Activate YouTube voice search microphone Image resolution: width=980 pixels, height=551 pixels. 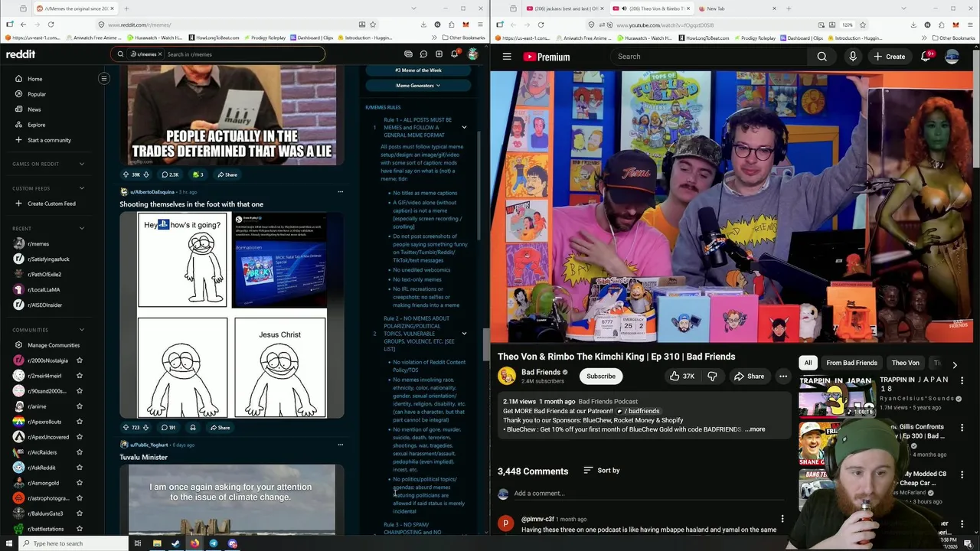(852, 57)
